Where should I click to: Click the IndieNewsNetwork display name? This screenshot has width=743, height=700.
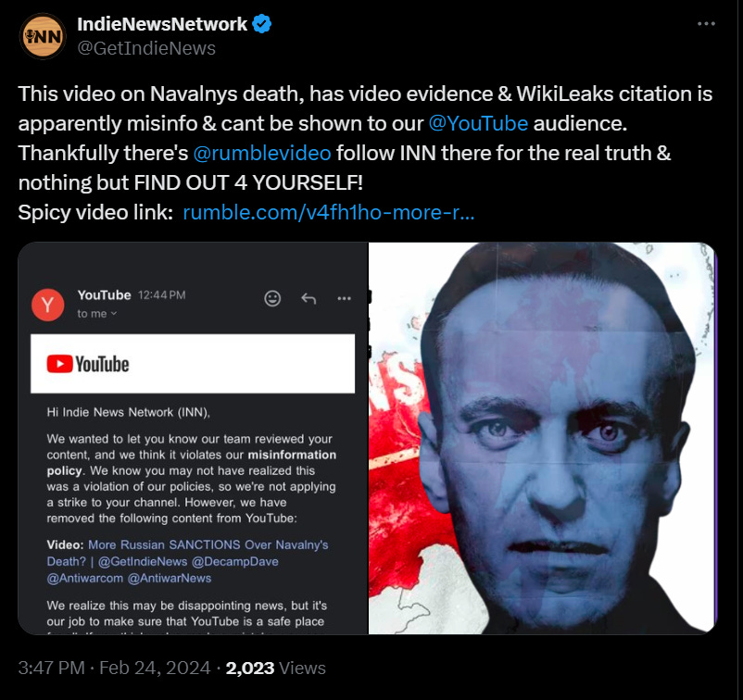pyautogui.click(x=162, y=24)
